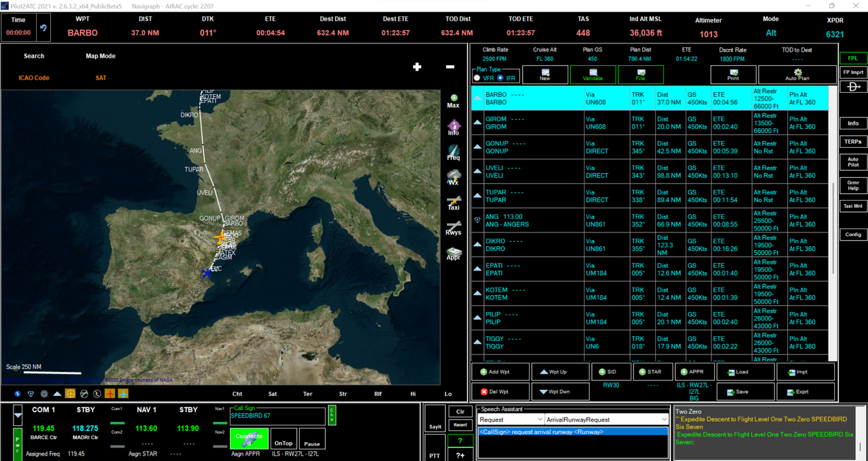
Task: Toggle the cyan airplane map filter
Action: pos(123,393)
